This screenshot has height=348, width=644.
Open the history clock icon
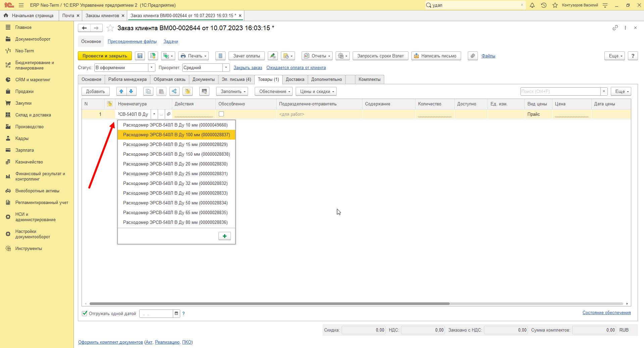pos(544,5)
